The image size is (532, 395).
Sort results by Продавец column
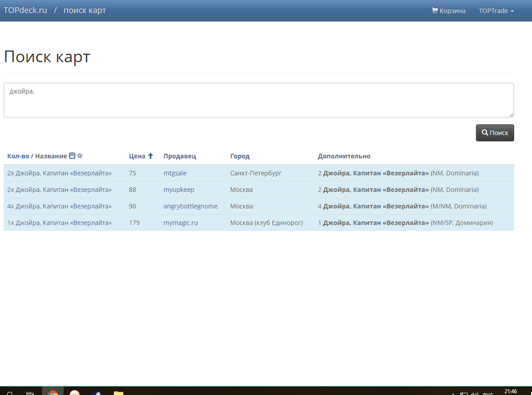179,156
